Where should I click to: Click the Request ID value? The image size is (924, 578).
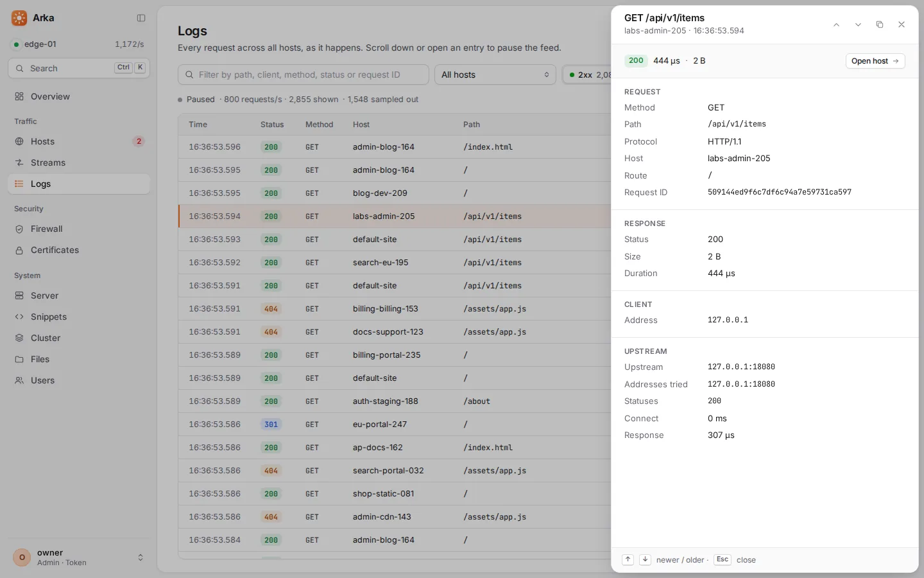click(780, 192)
